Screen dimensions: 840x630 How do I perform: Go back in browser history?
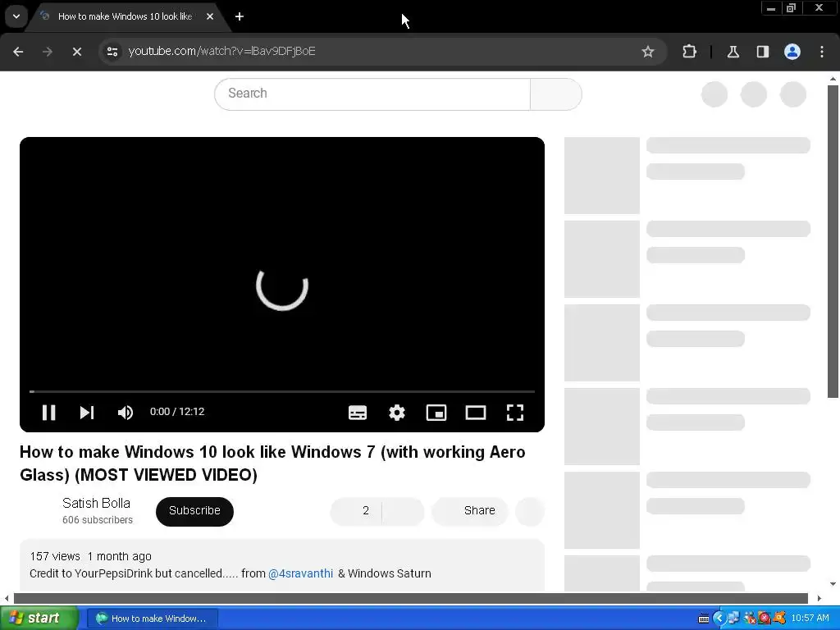pos(18,52)
